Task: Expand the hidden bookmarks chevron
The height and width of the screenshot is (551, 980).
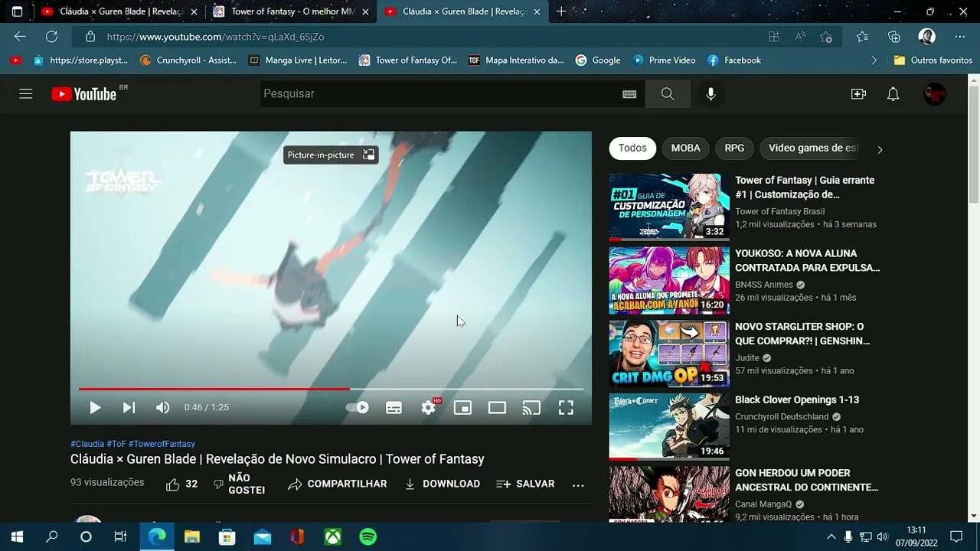Action: [x=874, y=60]
